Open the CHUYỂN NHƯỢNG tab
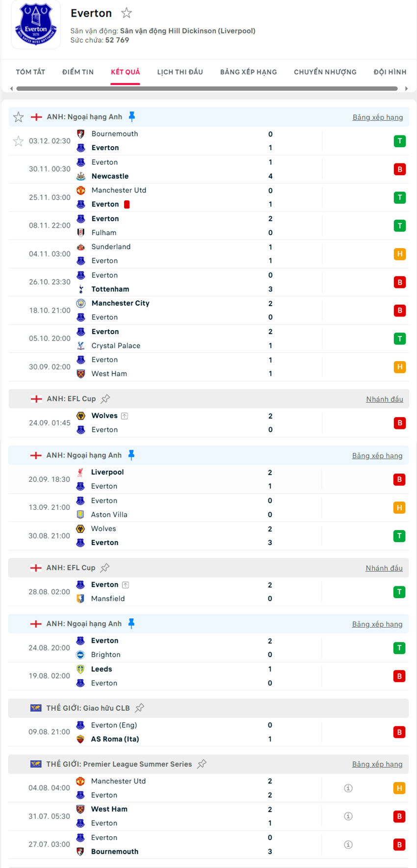 (x=325, y=72)
